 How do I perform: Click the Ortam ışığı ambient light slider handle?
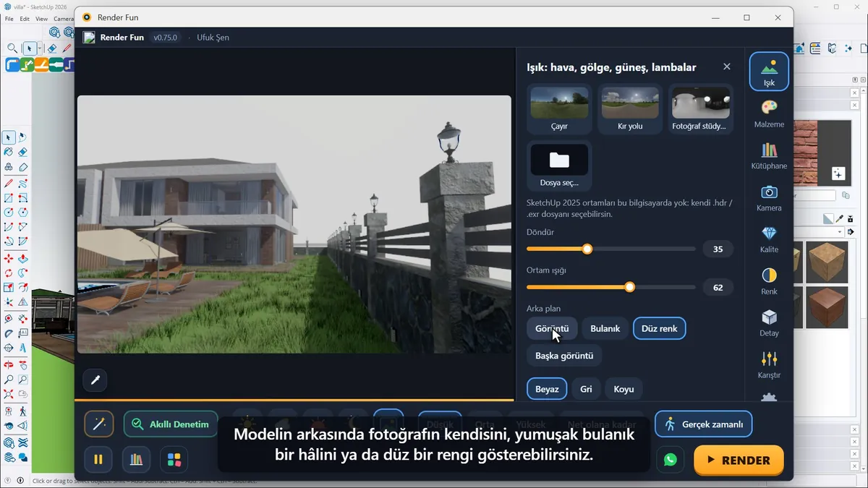[630, 287]
